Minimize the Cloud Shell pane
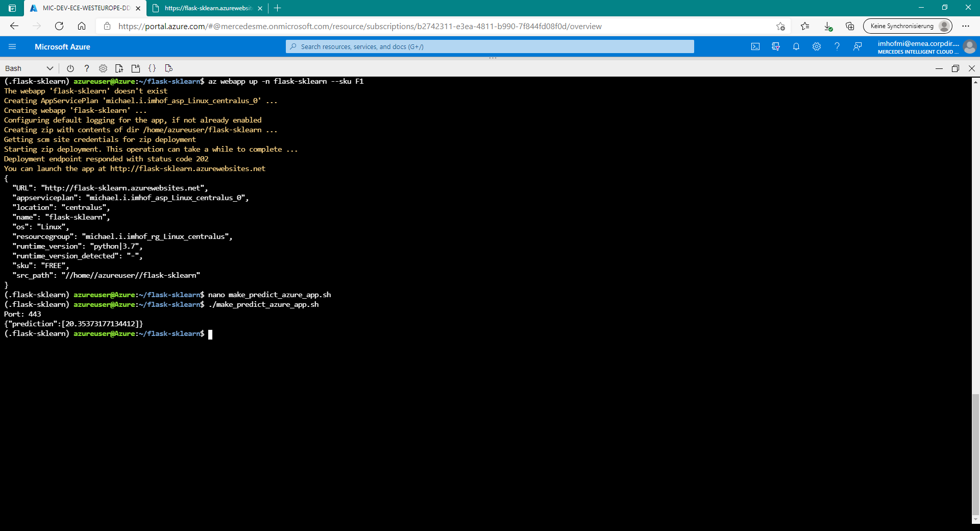Screen dimensions: 980x531 (939, 68)
